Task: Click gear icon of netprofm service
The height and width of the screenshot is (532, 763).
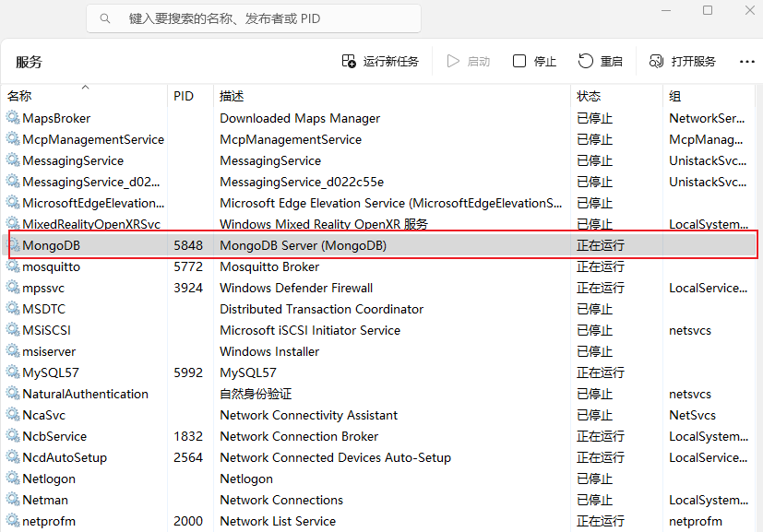Action: [x=13, y=521]
